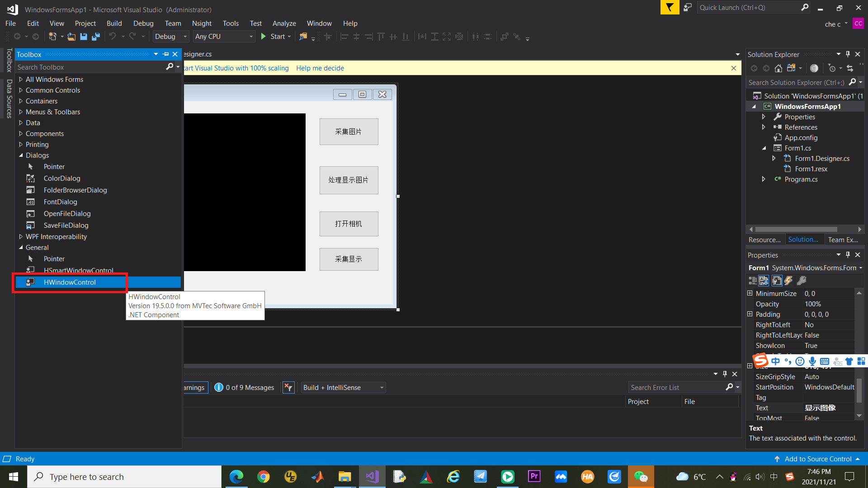Click Save All icon in toolbar
The height and width of the screenshot is (488, 868).
(x=95, y=37)
